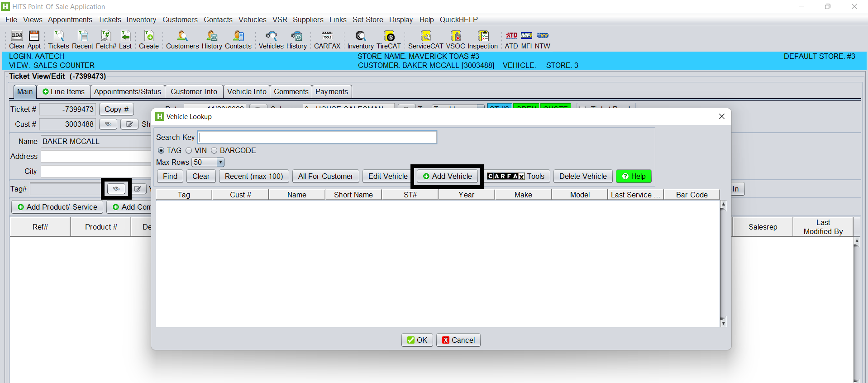Open the CARFAX toolbar icon
Viewport: 868px width, 383px height.
click(327, 40)
